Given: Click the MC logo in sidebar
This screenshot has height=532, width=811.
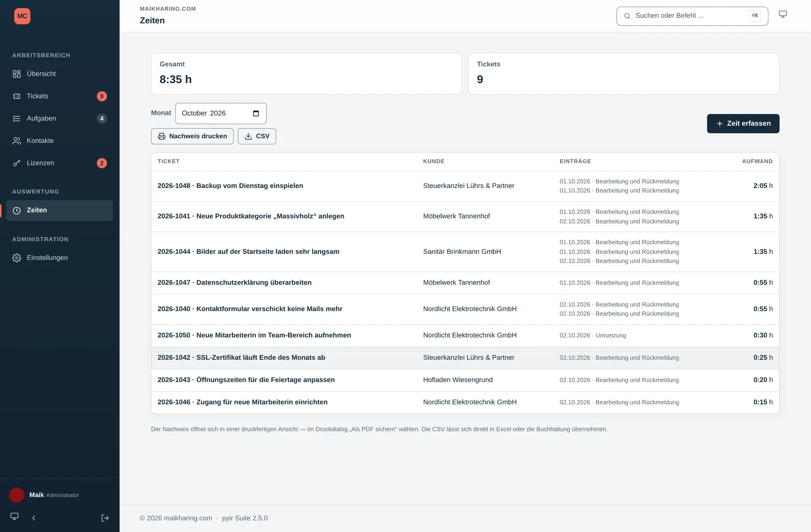Looking at the screenshot, I should coord(22,16).
